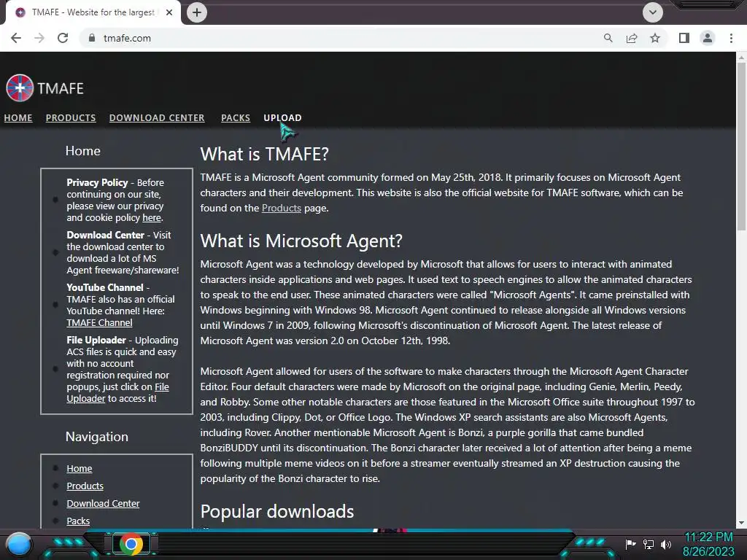This screenshot has height=560, width=747.
Task: Click the taskbar clock and date
Action: coord(708,544)
